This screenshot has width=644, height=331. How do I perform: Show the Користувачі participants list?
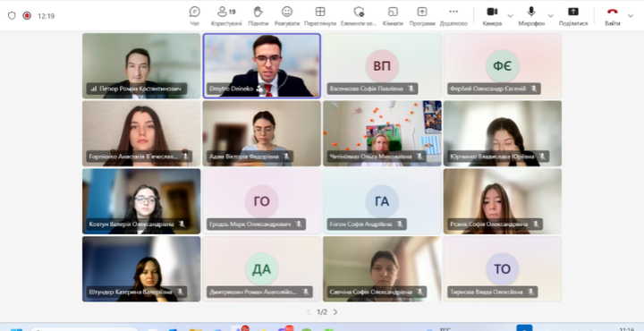point(226,16)
